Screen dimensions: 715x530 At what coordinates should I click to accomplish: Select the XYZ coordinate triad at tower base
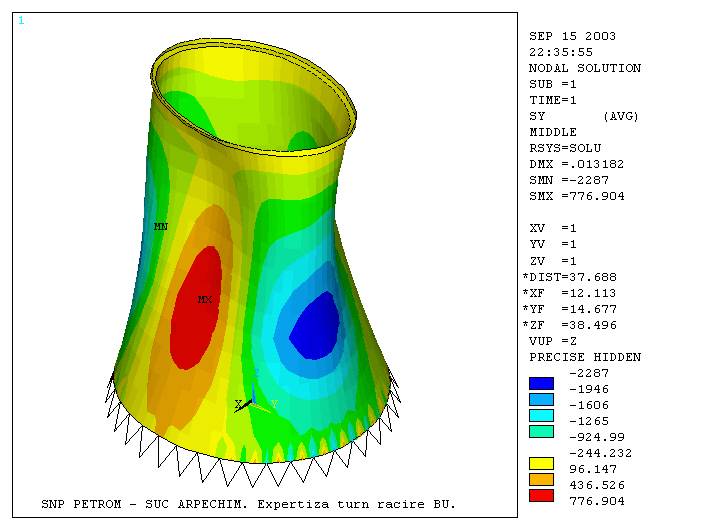click(x=250, y=402)
